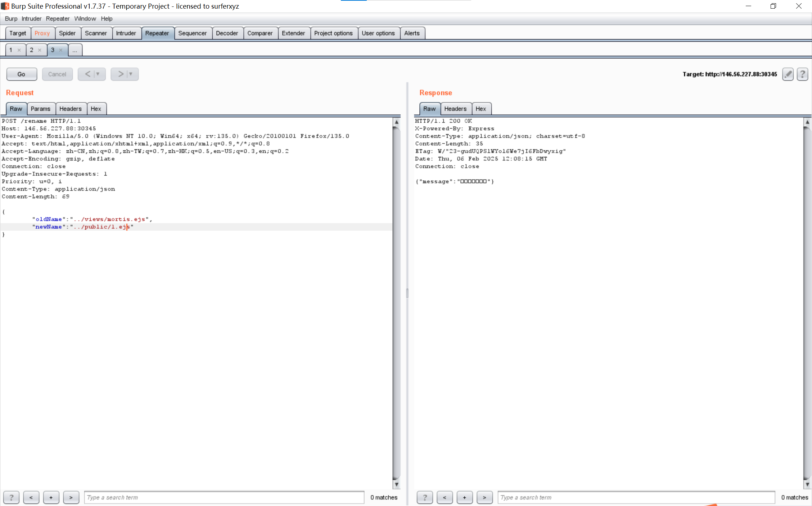Switch to the Decoder tool tab
This screenshot has width=812, height=506.
pyautogui.click(x=227, y=33)
